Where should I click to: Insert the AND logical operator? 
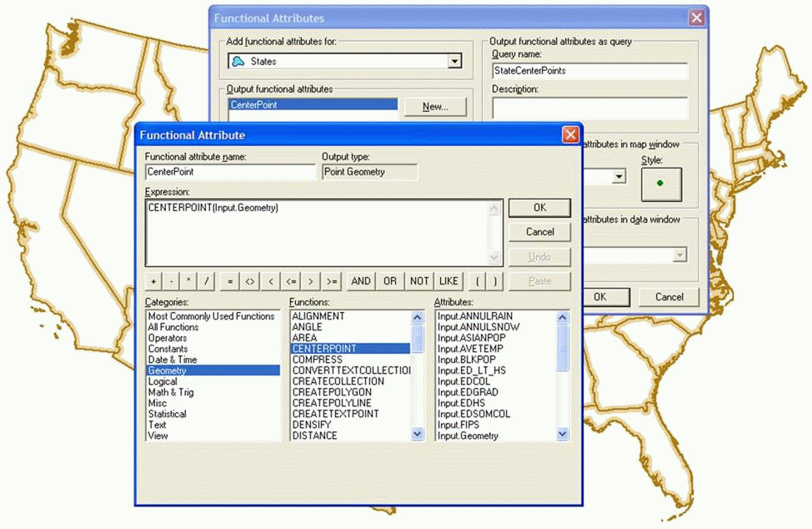point(361,281)
